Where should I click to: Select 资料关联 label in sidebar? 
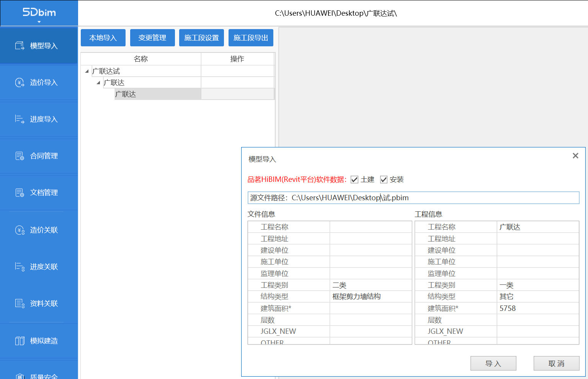(x=44, y=304)
